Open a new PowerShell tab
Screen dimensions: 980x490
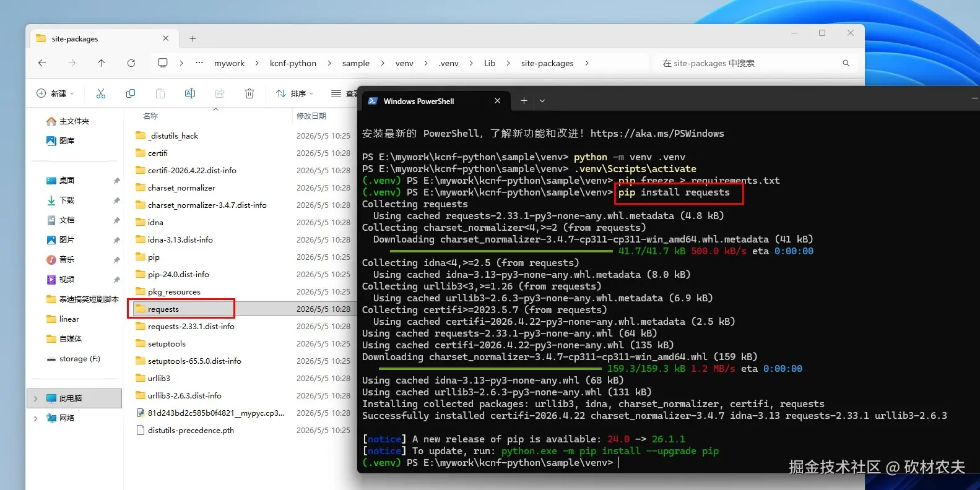tap(524, 101)
